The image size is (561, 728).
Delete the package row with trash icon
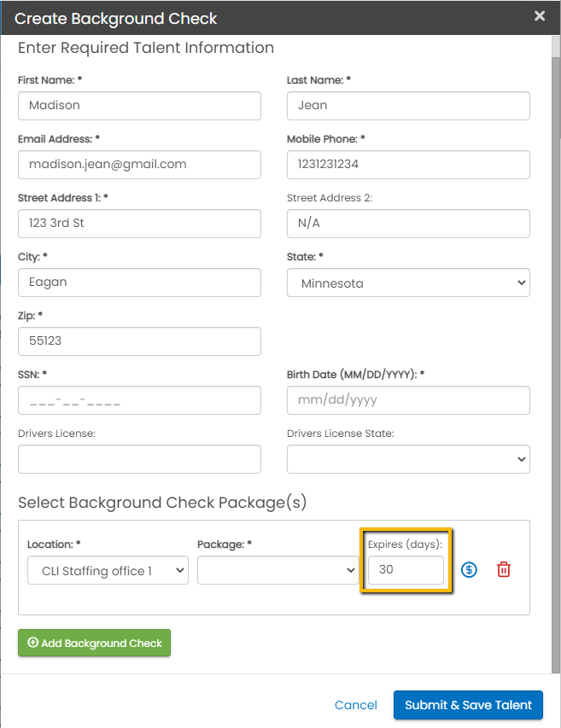(x=504, y=569)
